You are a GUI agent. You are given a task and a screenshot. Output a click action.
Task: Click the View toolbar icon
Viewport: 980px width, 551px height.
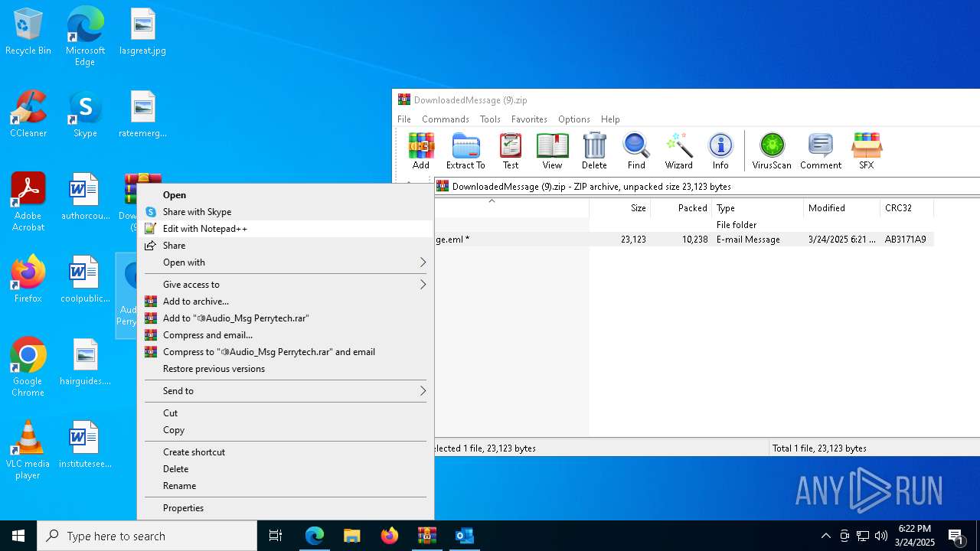[552, 151]
